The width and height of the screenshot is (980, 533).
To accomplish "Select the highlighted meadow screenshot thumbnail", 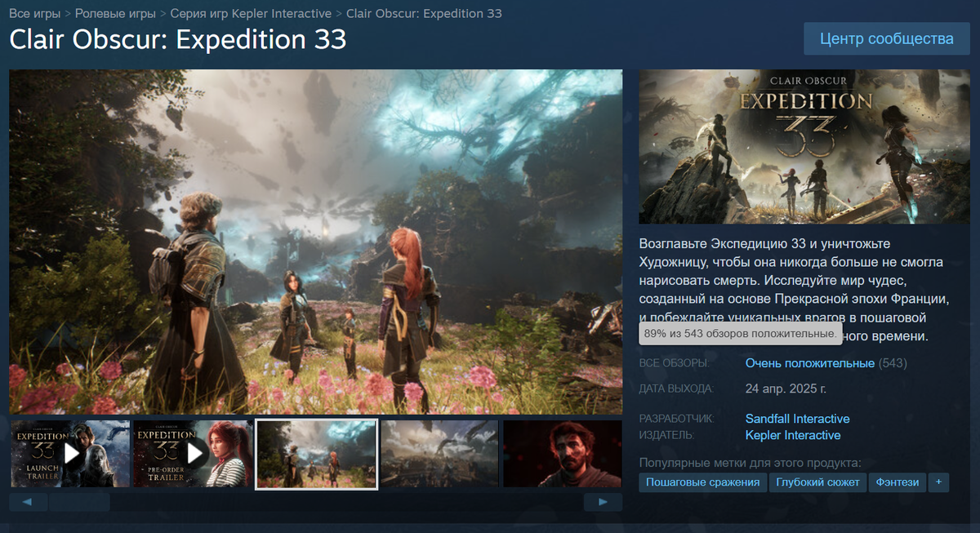I will click(x=317, y=454).
